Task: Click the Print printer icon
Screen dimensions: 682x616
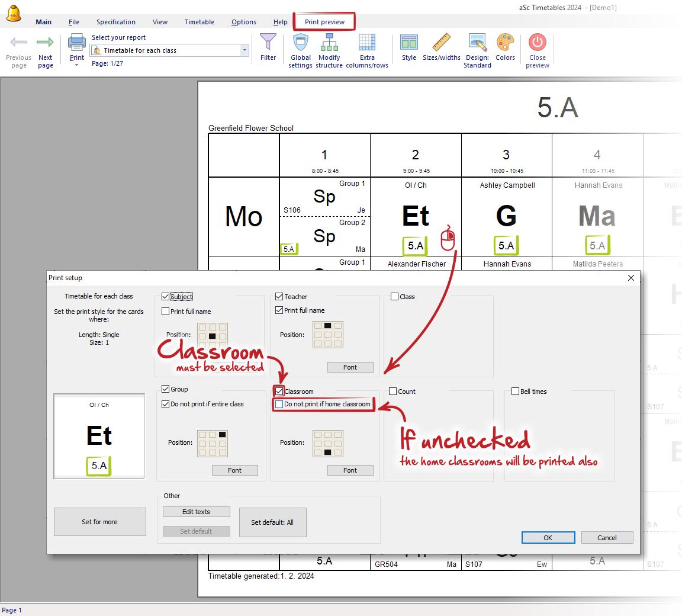Action: [77, 42]
